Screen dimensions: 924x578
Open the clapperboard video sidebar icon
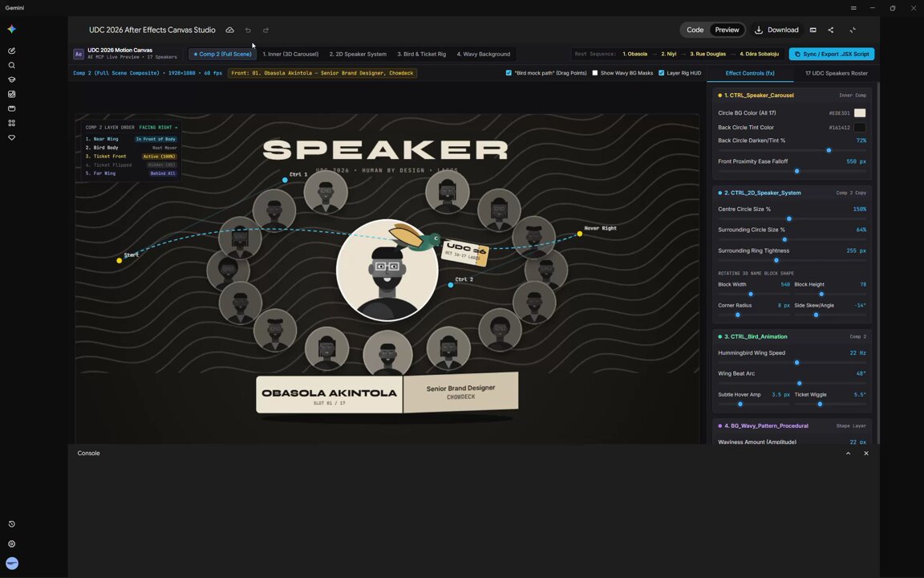point(12,108)
